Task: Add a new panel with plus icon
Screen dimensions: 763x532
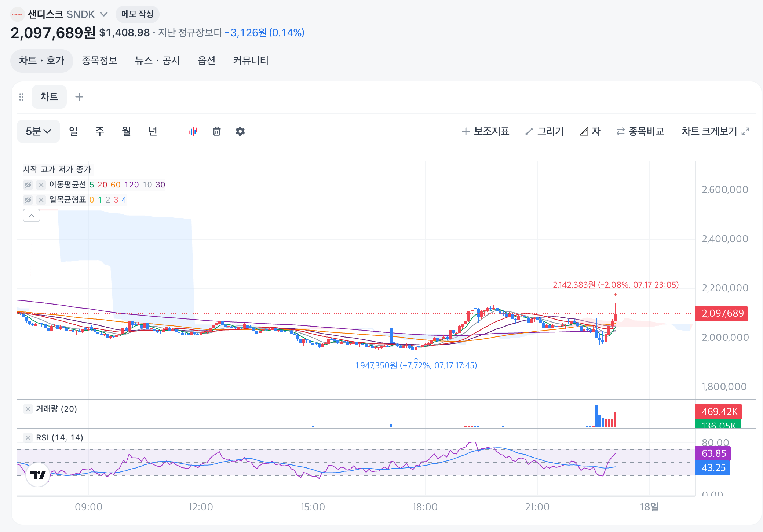Action: [x=79, y=97]
